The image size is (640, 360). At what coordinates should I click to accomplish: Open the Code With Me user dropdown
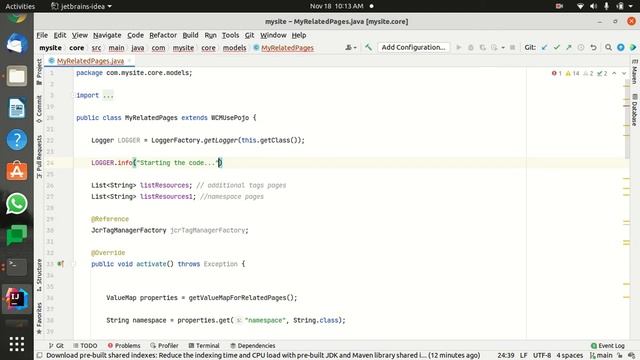coord(351,47)
